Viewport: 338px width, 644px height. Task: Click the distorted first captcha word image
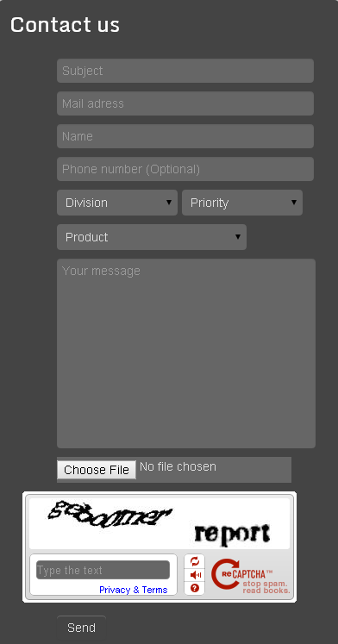point(110,514)
